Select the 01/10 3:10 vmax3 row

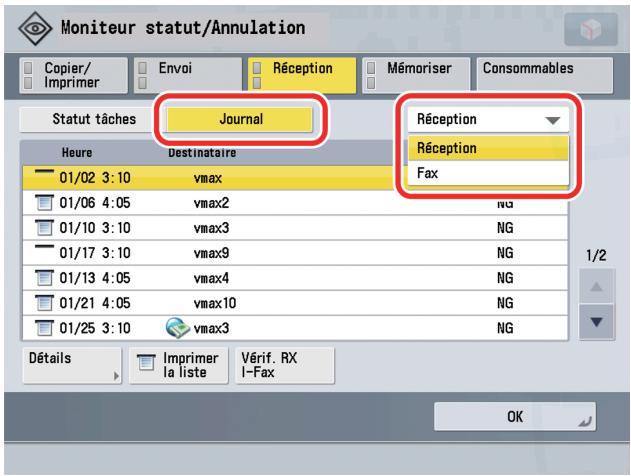(x=295, y=228)
